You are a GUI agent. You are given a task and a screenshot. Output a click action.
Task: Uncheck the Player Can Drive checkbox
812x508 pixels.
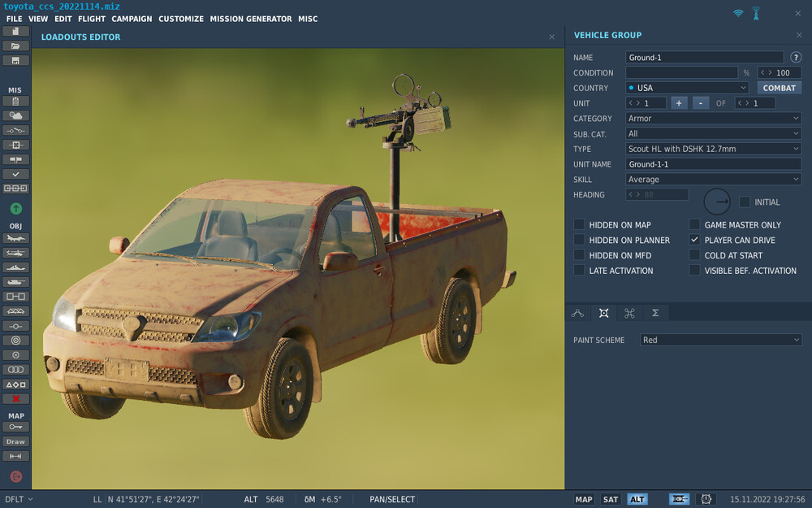click(x=694, y=241)
